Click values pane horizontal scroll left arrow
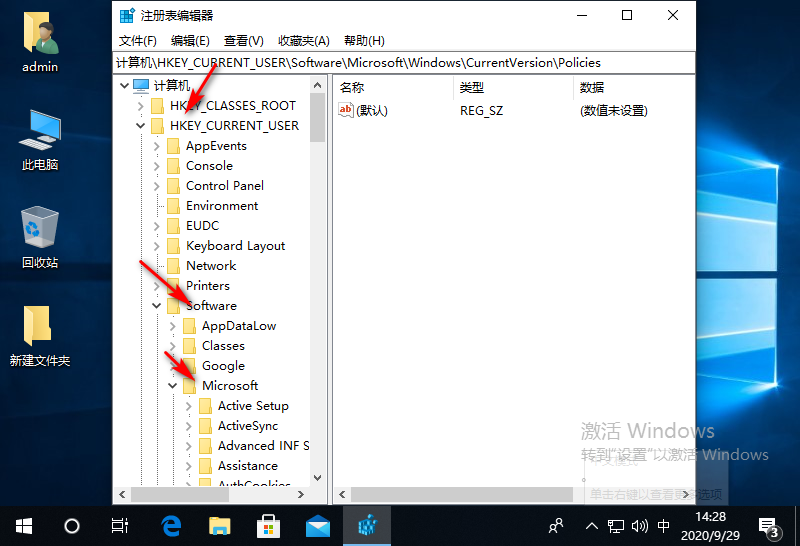 (342, 494)
